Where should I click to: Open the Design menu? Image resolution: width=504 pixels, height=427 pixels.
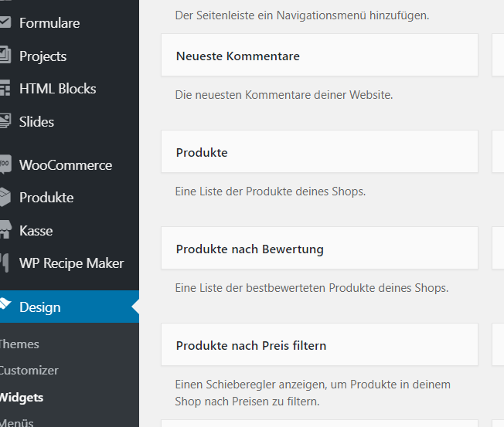(40, 307)
